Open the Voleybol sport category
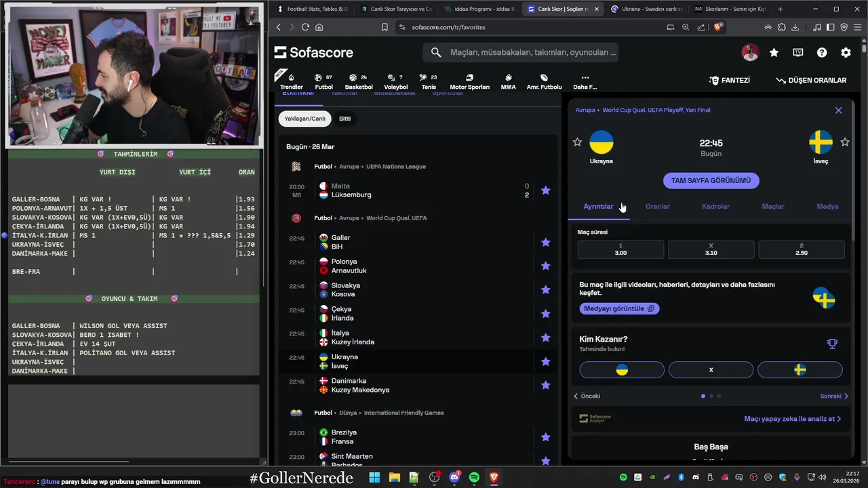Screen dimensions: 868x488 [396, 81]
